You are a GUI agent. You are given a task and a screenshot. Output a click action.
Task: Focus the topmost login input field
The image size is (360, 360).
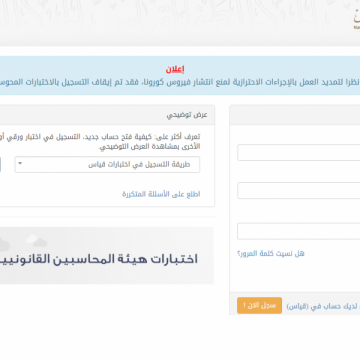299,152
